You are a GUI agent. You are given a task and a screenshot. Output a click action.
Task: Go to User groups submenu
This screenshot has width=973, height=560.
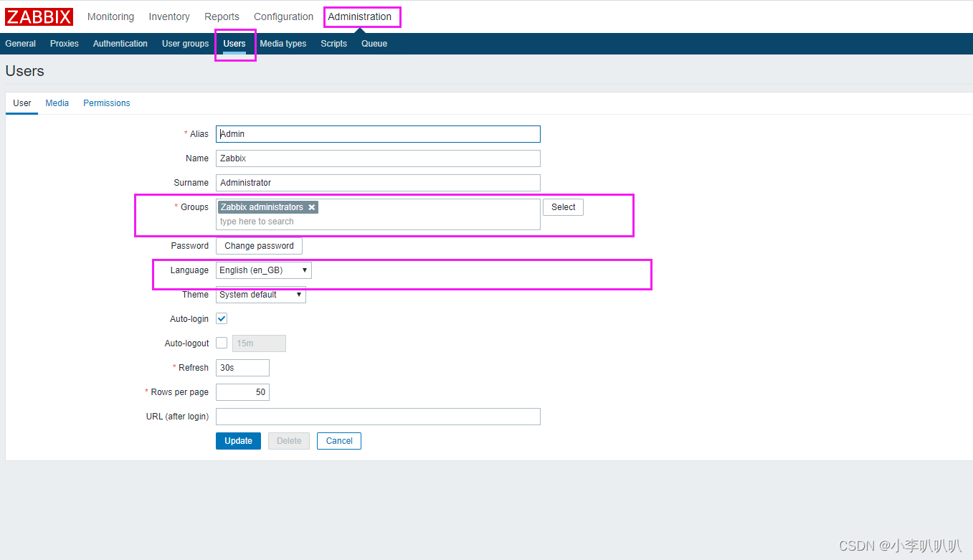pos(185,44)
